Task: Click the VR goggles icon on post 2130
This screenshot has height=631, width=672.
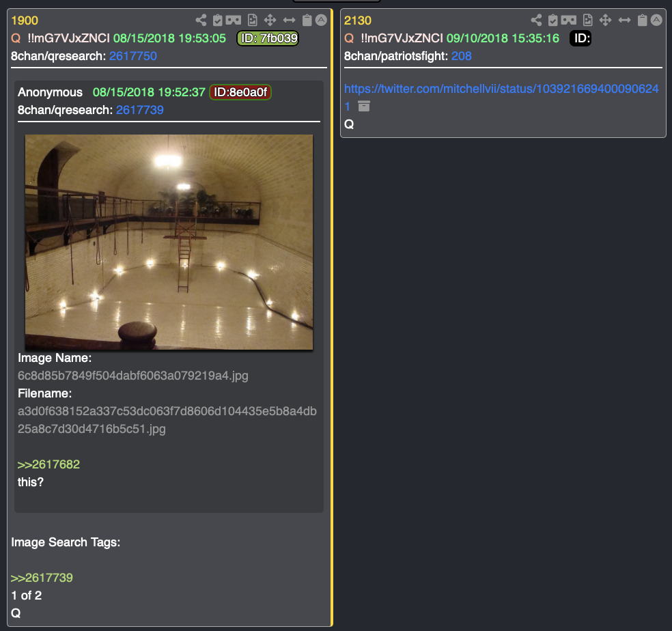Action: [x=569, y=20]
